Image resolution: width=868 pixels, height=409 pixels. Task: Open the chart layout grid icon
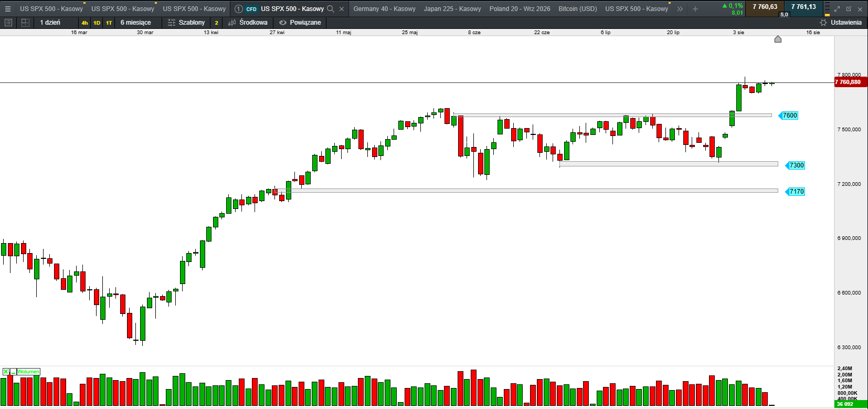pyautogui.click(x=25, y=23)
